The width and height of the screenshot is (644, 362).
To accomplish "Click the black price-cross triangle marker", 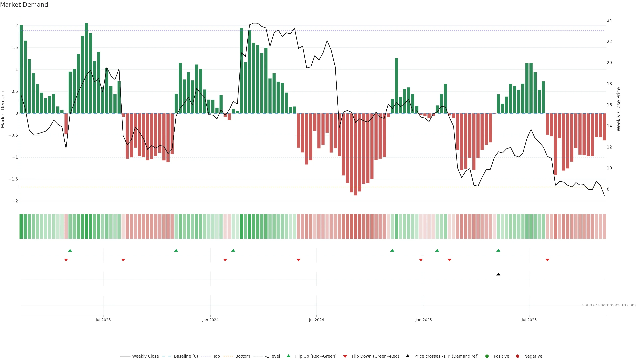I will click(x=498, y=274).
